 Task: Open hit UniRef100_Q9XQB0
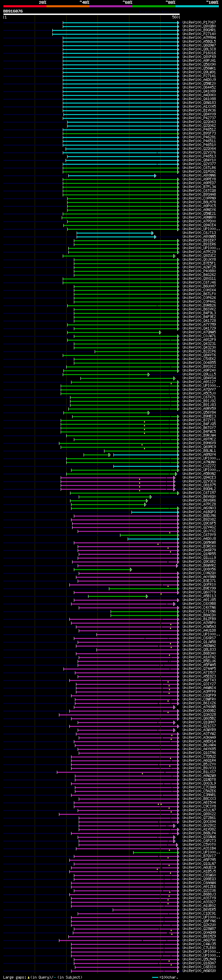coord(199,26)
